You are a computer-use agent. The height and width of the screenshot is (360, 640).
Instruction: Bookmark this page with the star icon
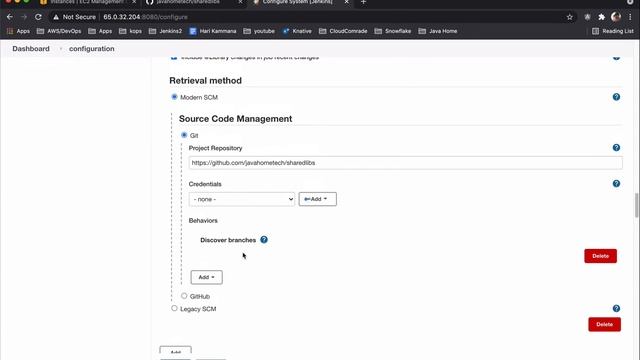point(569,17)
